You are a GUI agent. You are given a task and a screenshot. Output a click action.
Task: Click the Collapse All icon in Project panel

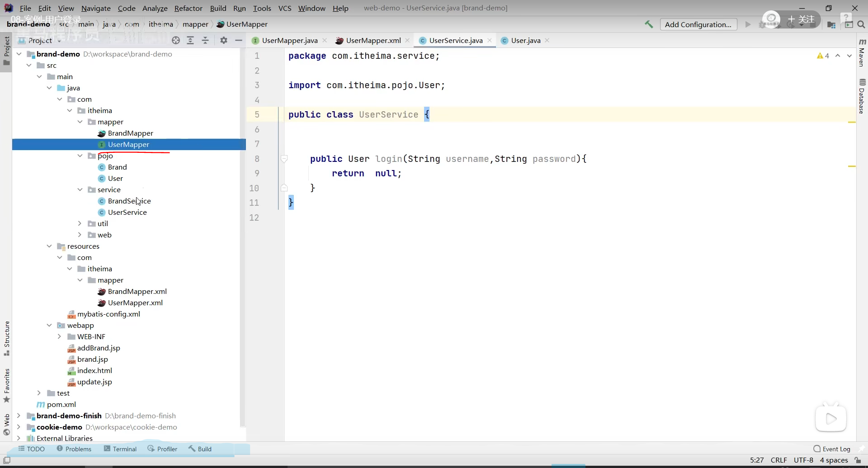(x=205, y=40)
